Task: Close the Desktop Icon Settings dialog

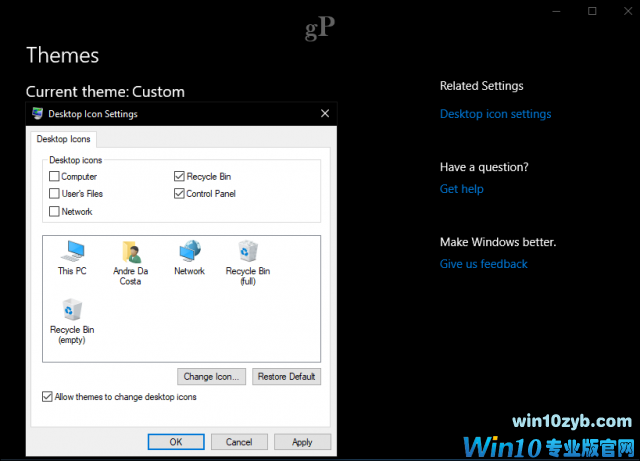Action: tap(324, 114)
